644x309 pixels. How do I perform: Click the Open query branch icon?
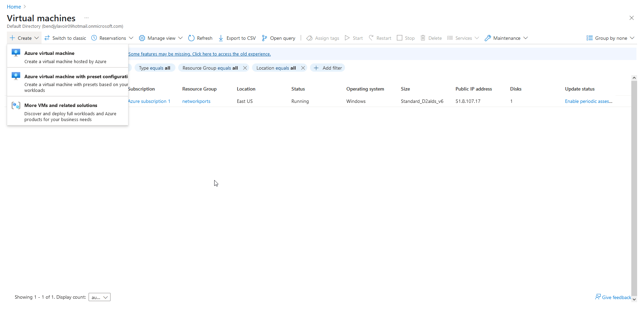click(264, 38)
